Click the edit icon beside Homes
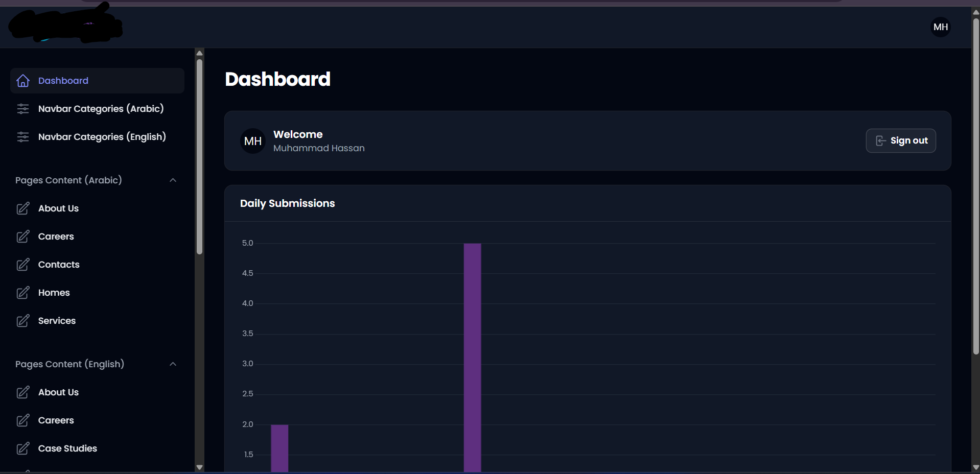This screenshot has width=980, height=474. click(x=23, y=293)
